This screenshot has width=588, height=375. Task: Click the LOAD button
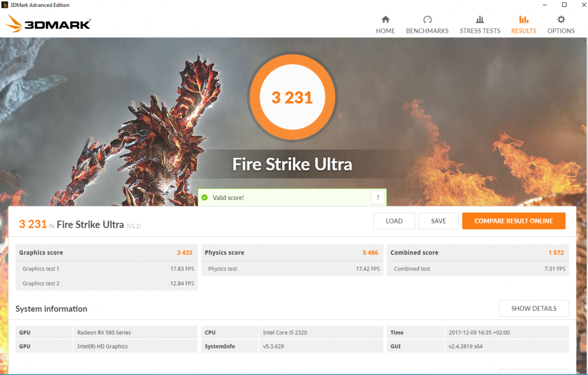coord(394,221)
